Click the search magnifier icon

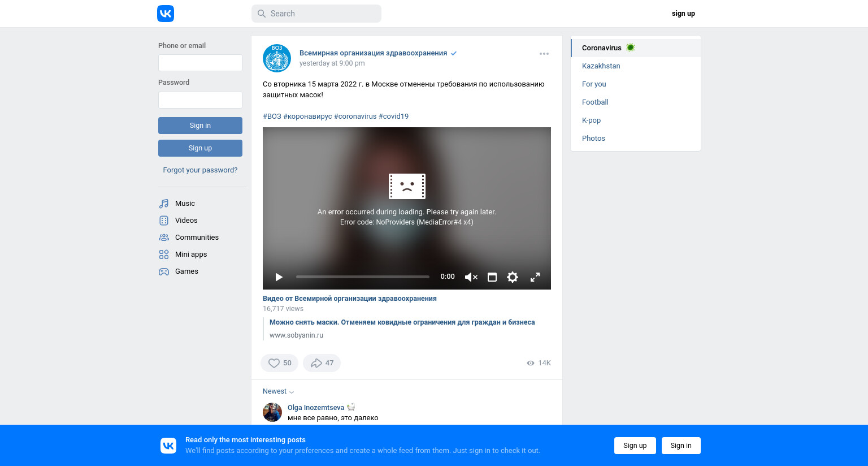[x=262, y=14]
